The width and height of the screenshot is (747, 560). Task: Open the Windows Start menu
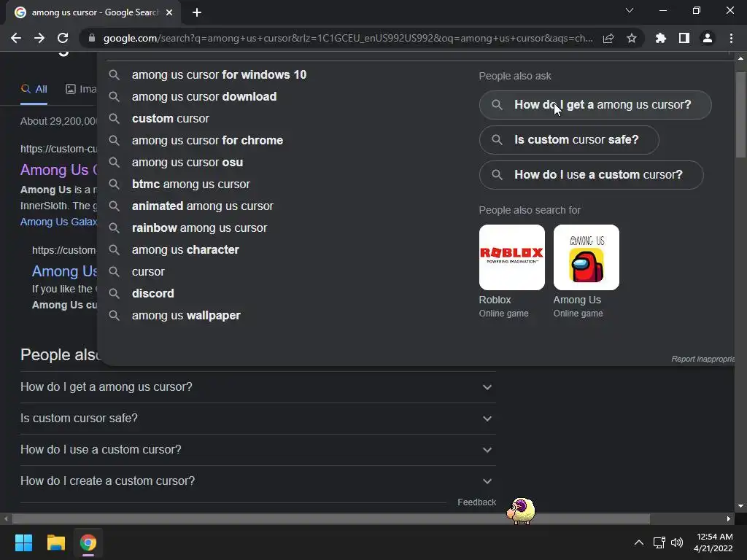click(x=23, y=542)
